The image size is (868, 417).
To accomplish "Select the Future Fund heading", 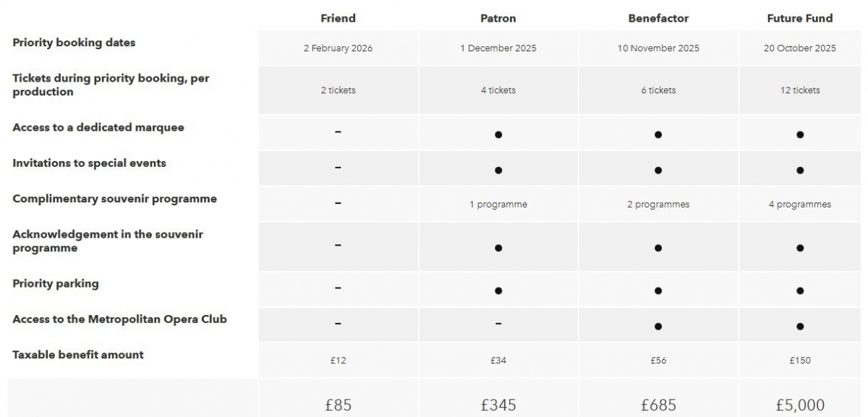I will click(x=799, y=18).
